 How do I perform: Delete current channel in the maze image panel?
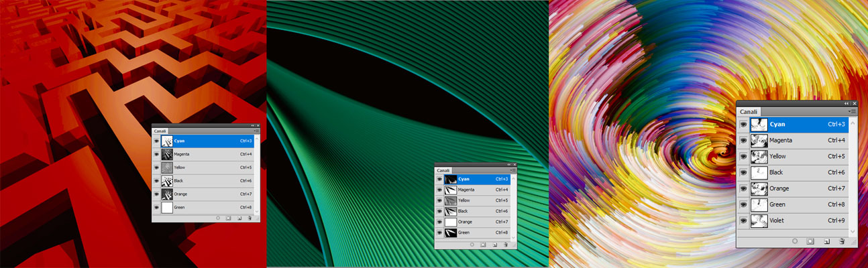click(250, 218)
